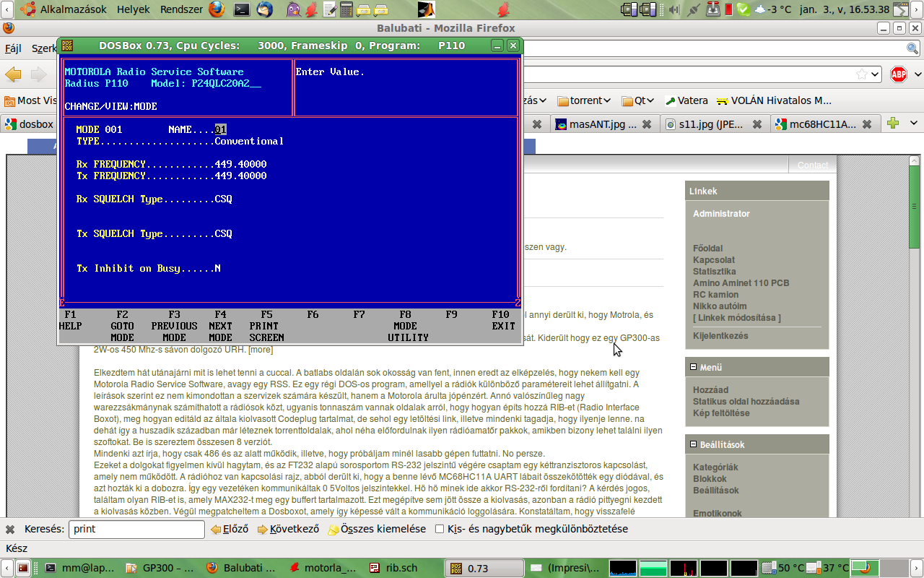Open Pidgin messenger launcher icon
Image resolution: width=924 pixels, height=578 pixels.
click(x=294, y=9)
